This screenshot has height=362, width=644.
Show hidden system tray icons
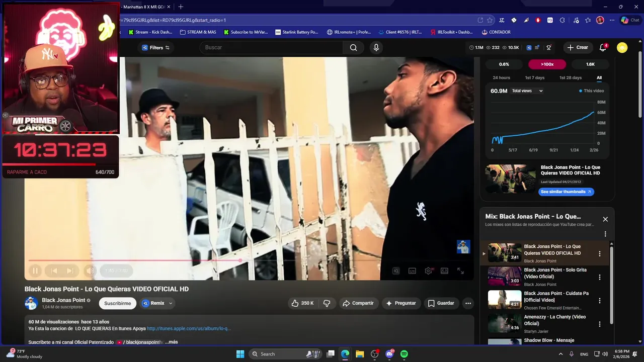point(560,354)
